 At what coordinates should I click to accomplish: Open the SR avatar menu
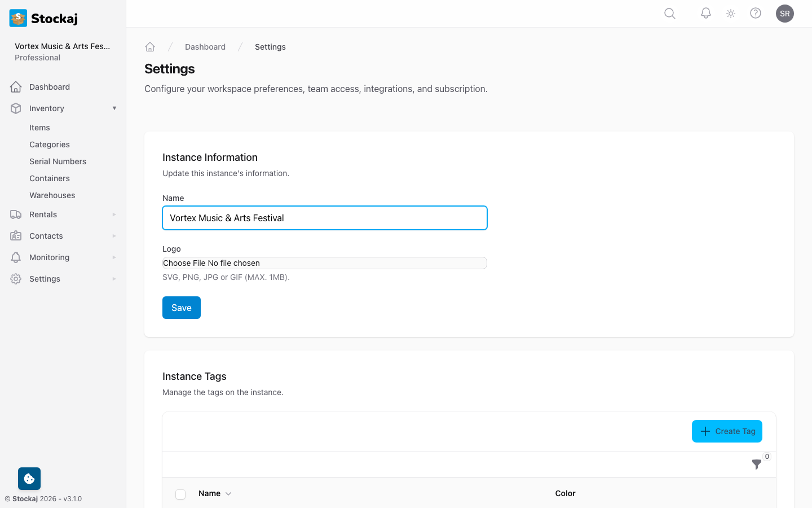click(785, 13)
